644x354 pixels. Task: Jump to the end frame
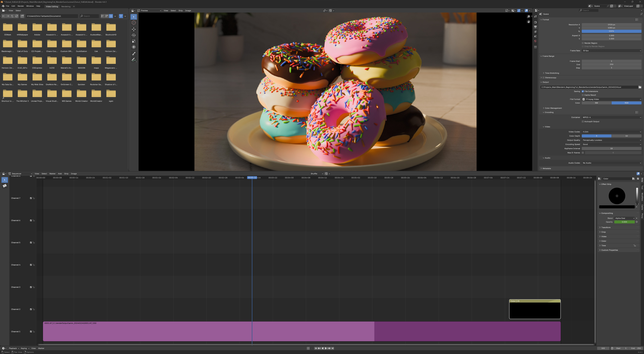pyautogui.click(x=333, y=348)
